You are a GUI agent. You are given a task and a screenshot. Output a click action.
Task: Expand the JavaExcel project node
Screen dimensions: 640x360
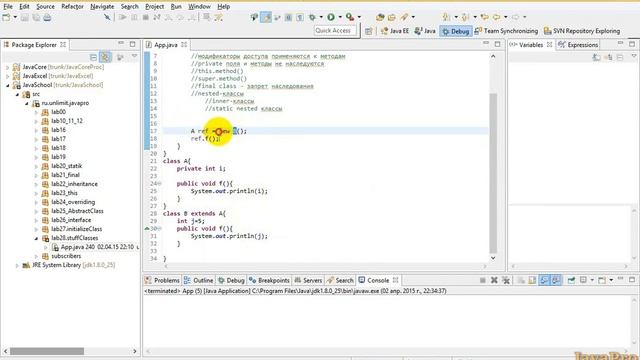pos(7,76)
